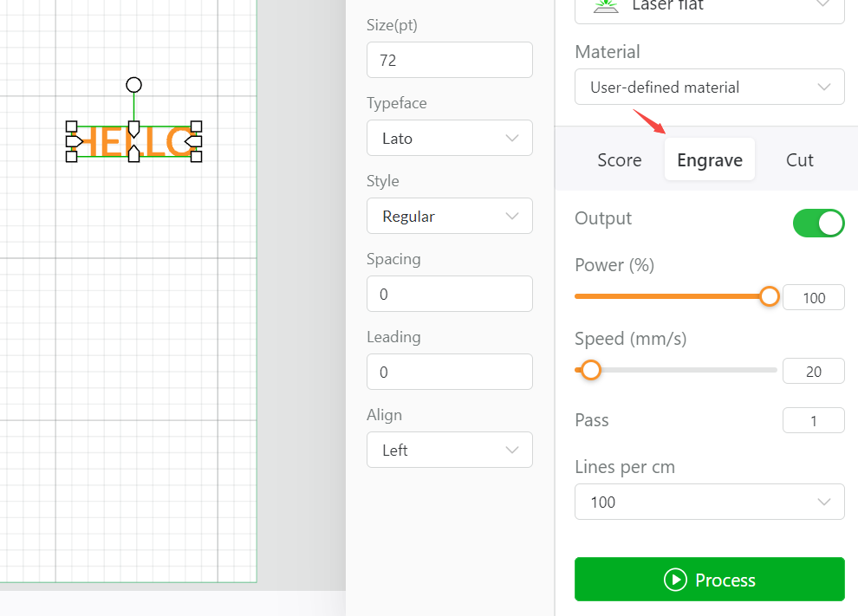
Task: Click the top-left resize handle of text
Action: tap(72, 126)
